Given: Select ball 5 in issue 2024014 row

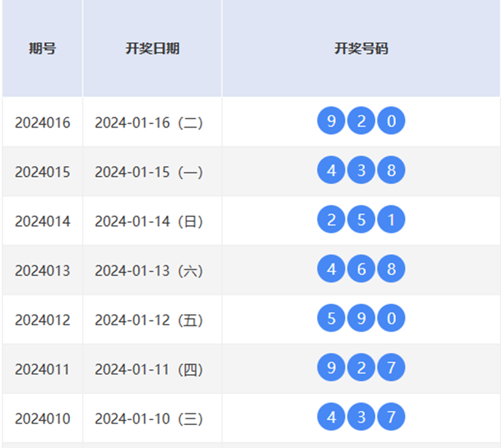Looking at the screenshot, I should click(361, 220).
